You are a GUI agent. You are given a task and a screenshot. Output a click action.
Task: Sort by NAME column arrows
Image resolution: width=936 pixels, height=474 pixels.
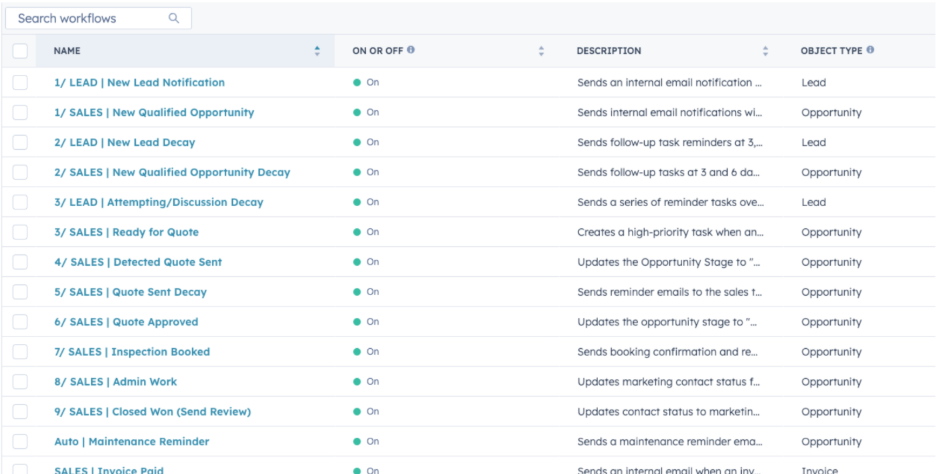coord(317,51)
